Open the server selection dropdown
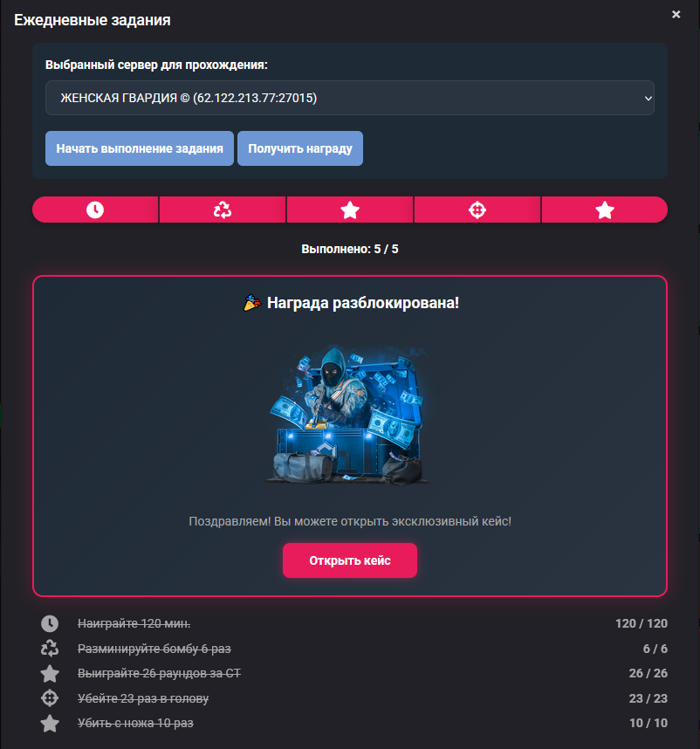 [349, 98]
